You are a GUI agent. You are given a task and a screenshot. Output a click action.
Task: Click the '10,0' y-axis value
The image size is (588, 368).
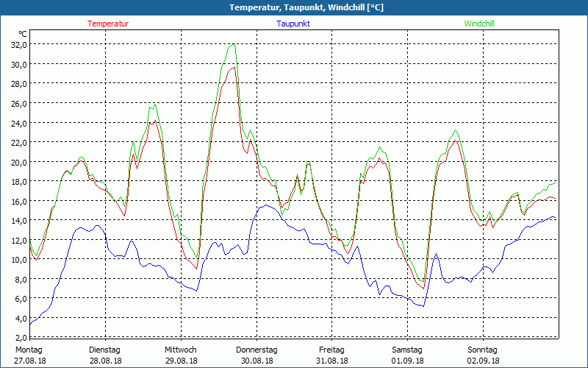[19, 260]
